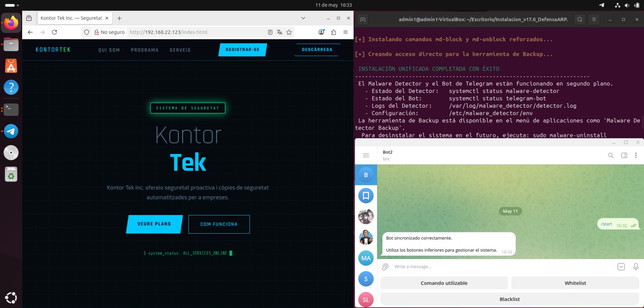Open the terminal hamburger menu
Image resolution: width=644 pixels, height=308 pixels.
pos(594,19)
